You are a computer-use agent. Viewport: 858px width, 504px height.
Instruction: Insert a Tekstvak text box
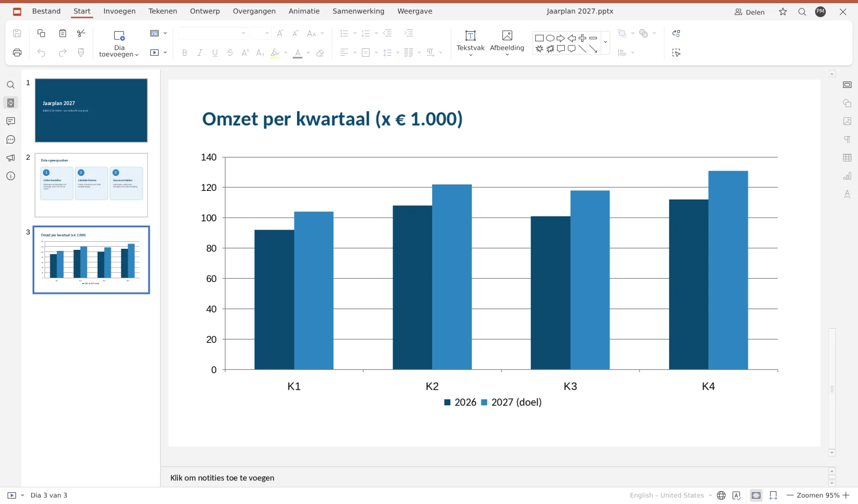click(470, 42)
